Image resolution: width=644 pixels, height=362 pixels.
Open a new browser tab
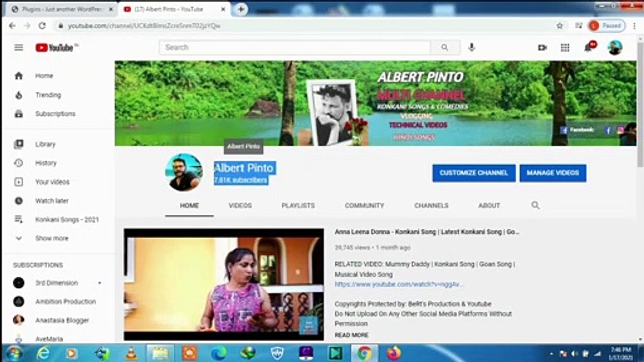[242, 9]
